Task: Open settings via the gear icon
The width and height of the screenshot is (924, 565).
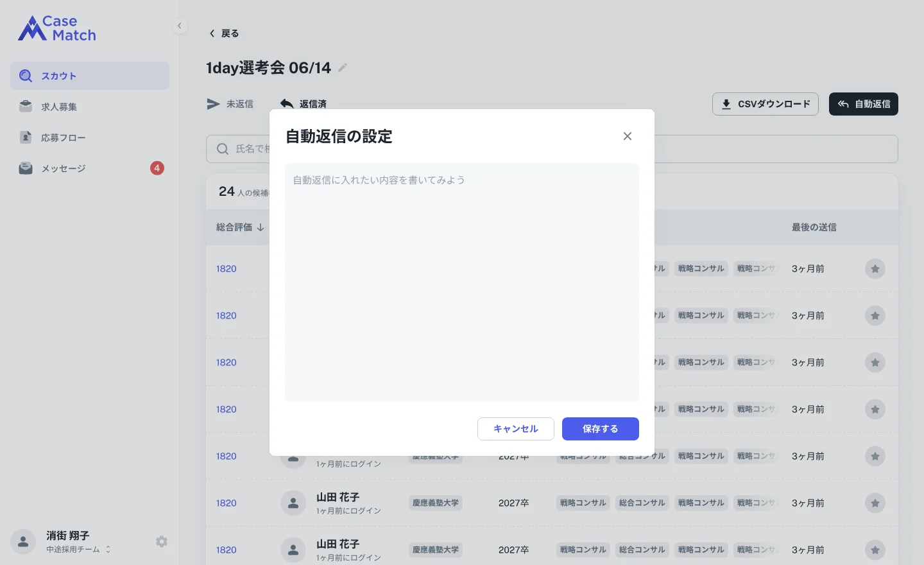Action: point(162,542)
